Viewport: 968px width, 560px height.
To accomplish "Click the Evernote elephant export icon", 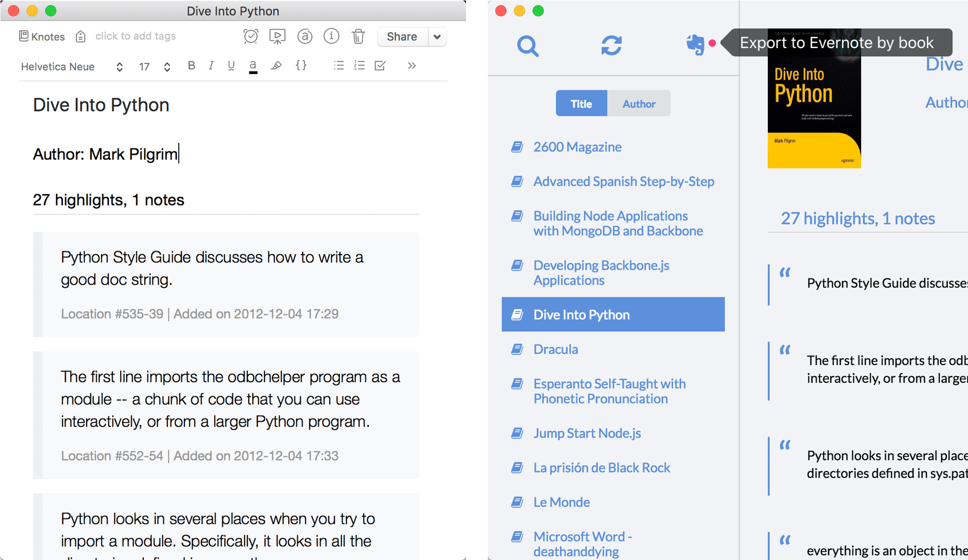I will [695, 45].
